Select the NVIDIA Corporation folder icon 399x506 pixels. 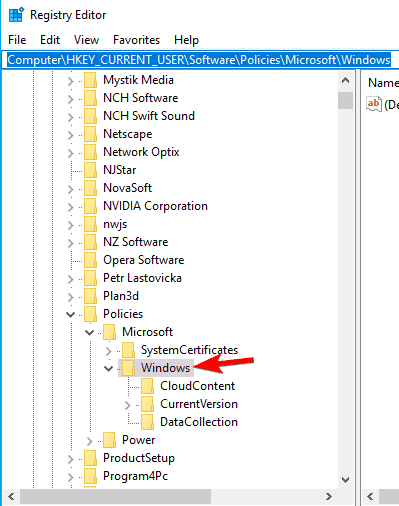point(90,206)
